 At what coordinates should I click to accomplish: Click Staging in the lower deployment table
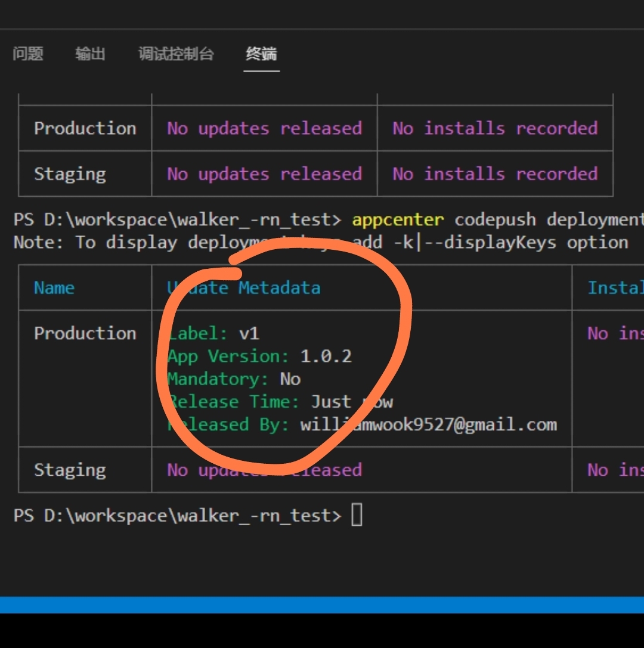click(70, 470)
